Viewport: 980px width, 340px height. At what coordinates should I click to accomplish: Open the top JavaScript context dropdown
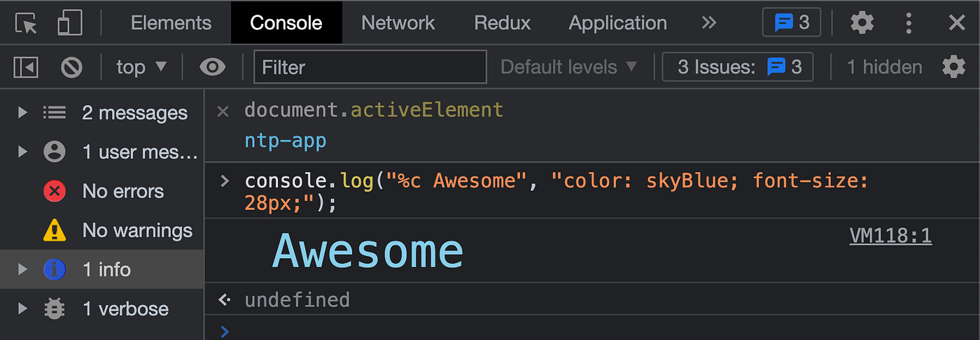pyautogui.click(x=141, y=67)
